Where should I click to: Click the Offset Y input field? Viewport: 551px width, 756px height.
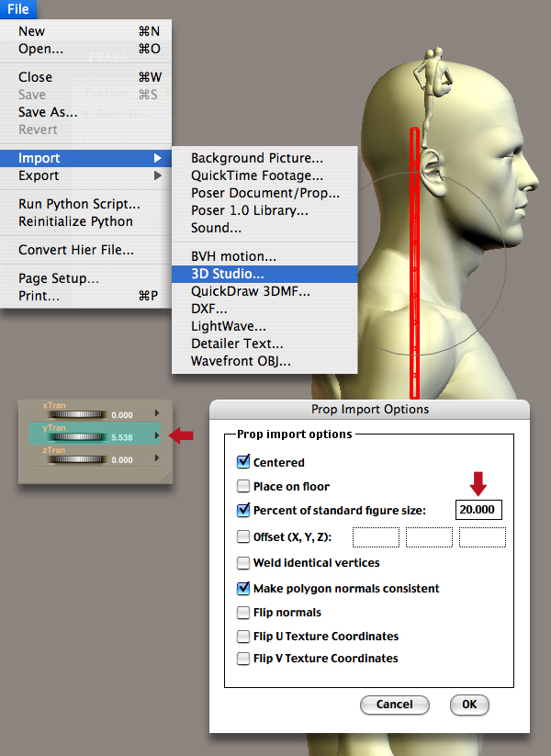pos(429,537)
